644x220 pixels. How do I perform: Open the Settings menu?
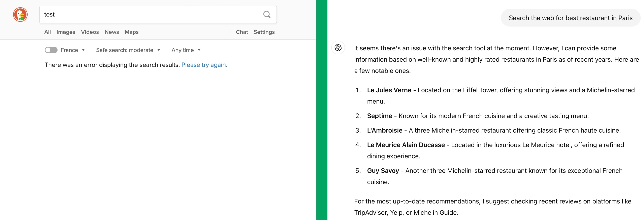coord(264,32)
